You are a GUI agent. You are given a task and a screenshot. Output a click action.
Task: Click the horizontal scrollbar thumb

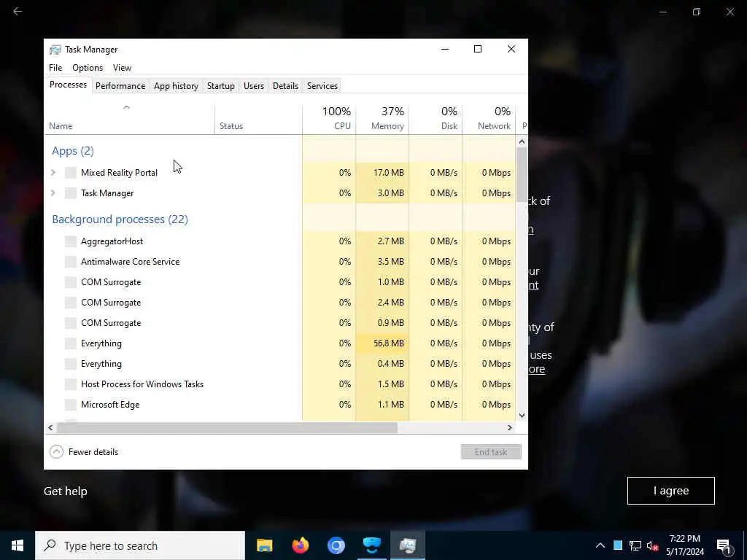click(x=227, y=427)
